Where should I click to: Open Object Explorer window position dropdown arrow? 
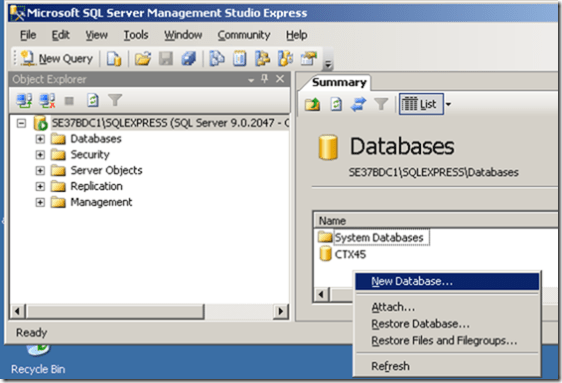[251, 80]
